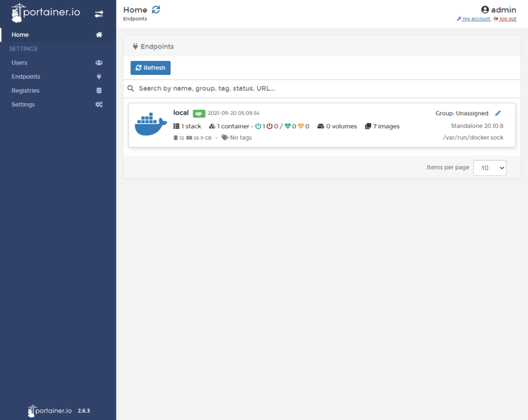Click the /var/run/docker.sock path
Screen dimensions: 528x420
(x=473, y=138)
